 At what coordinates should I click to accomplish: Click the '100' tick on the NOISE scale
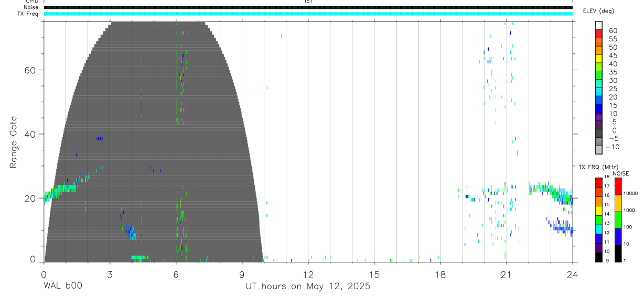[628, 227]
